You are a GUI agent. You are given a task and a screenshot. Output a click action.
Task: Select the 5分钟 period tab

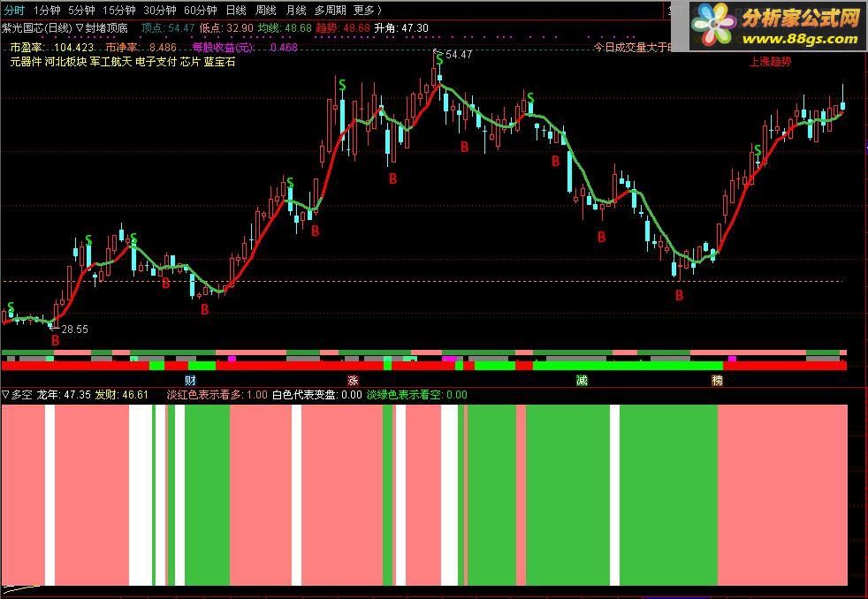[x=81, y=10]
